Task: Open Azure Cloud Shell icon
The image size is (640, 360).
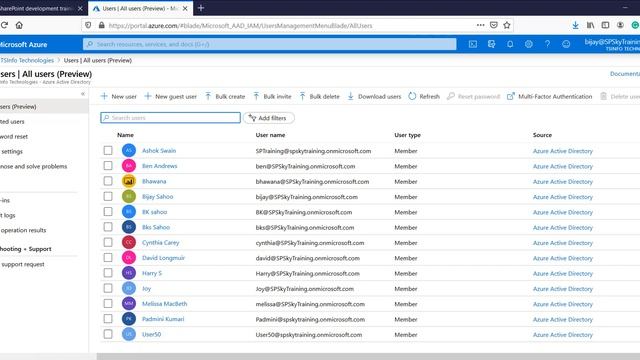Action: pos(473,44)
